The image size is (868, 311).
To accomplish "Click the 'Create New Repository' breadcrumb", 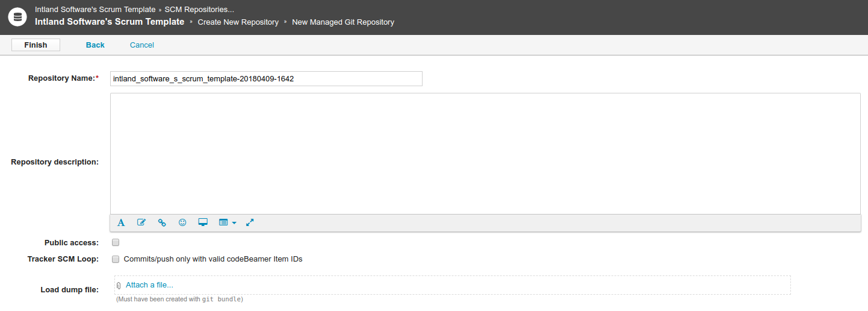I will (x=238, y=22).
